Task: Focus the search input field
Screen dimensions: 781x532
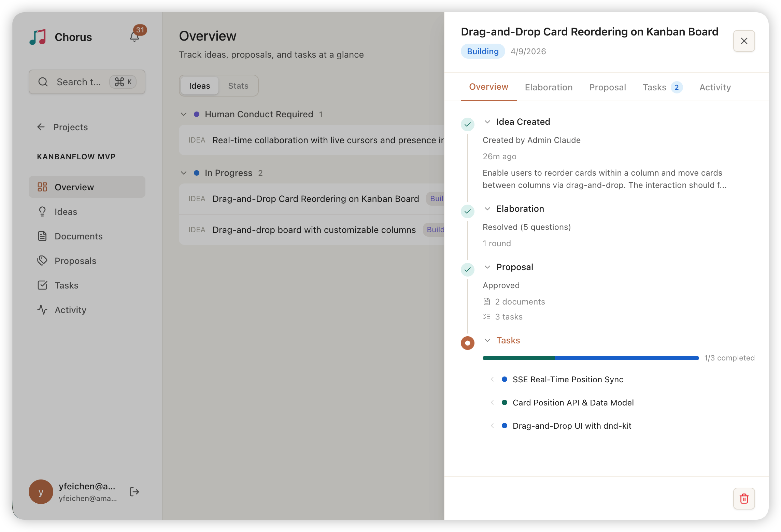Action: 79,82
